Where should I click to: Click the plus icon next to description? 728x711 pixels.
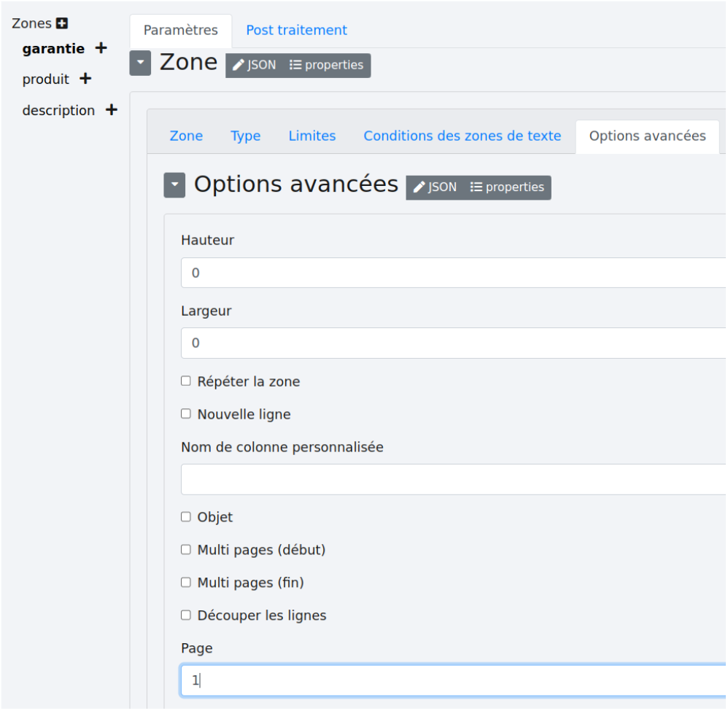click(111, 109)
